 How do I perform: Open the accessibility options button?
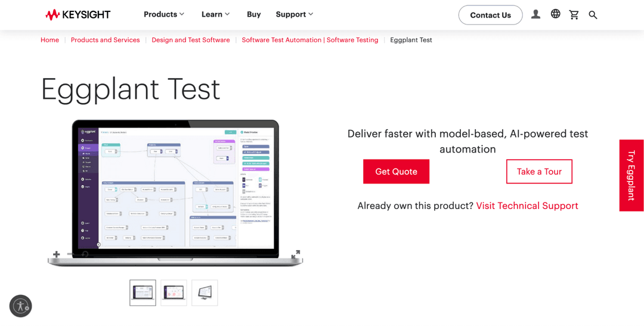(20, 306)
